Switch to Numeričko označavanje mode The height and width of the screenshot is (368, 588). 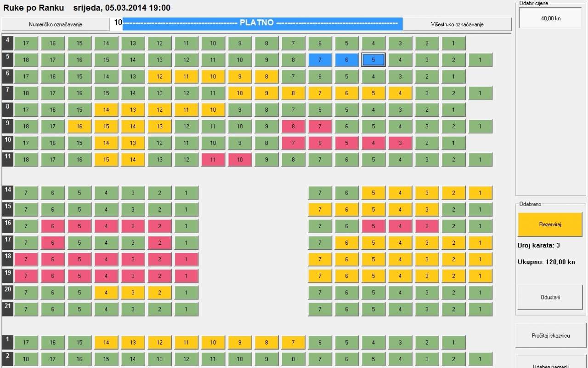[x=56, y=24]
